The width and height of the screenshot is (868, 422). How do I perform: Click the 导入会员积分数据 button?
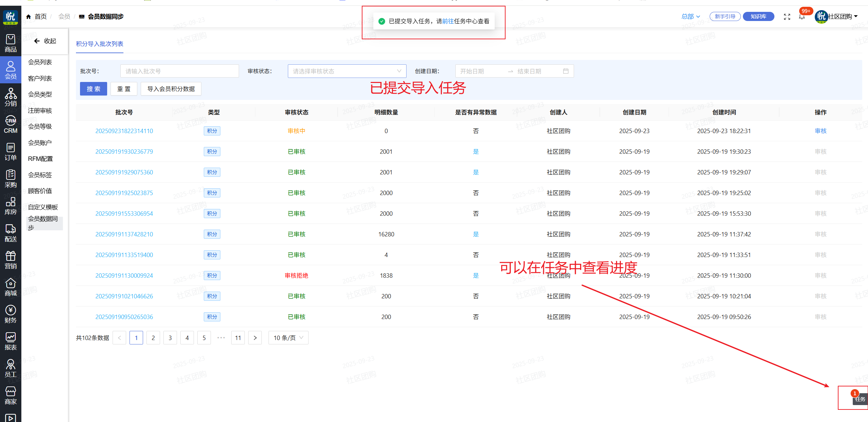point(171,89)
